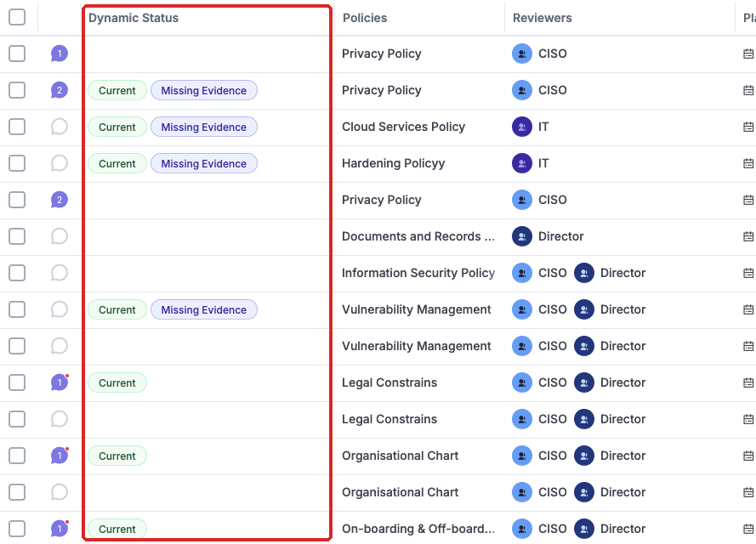Click Current status badge on Legal Constrains row
Image resolution: width=756 pixels, height=544 pixels.
click(x=117, y=383)
